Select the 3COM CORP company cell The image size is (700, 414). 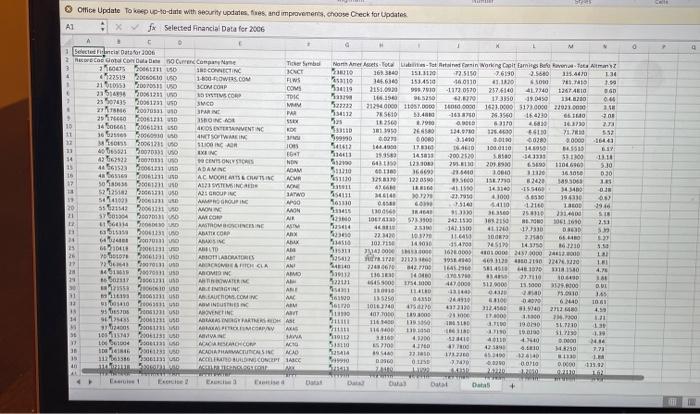pos(240,87)
